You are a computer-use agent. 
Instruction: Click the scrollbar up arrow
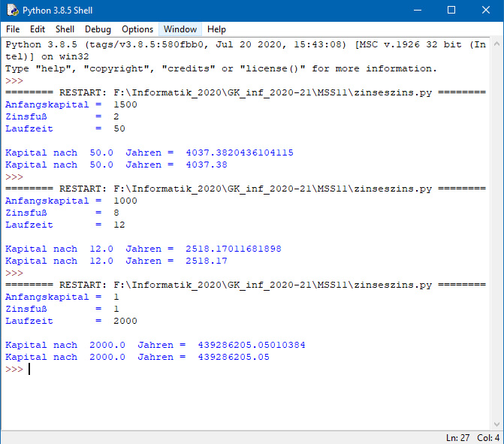496,44
